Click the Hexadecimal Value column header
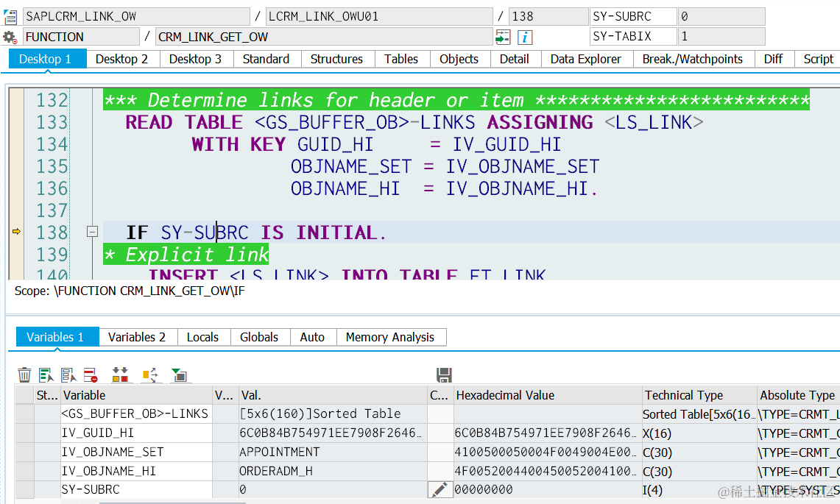840x504 pixels. [x=548, y=395]
